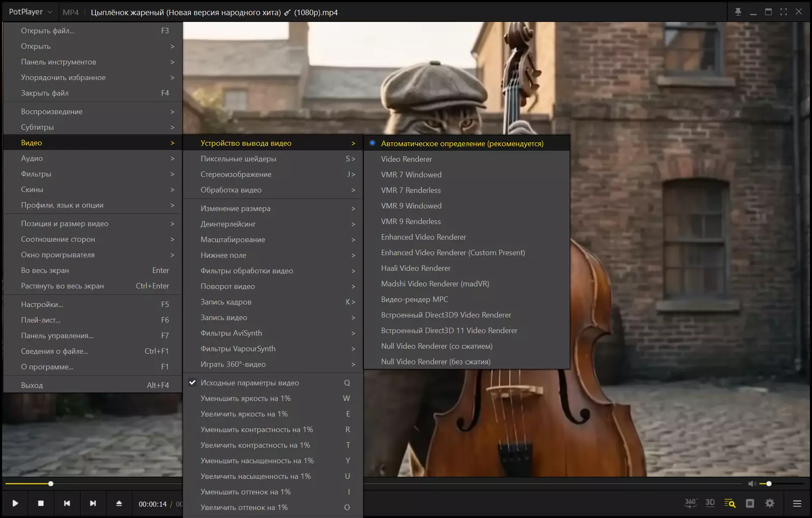Click О программе... menu item
This screenshot has height=518, width=812.
93,367
